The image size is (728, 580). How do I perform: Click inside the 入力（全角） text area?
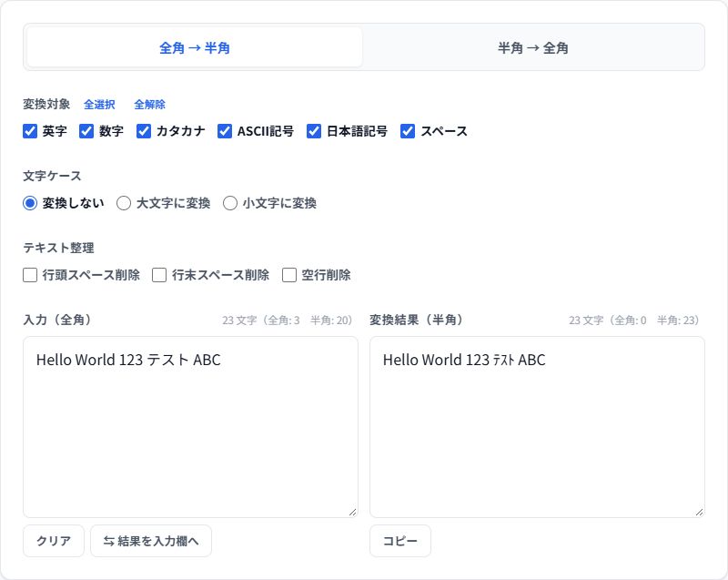point(190,427)
